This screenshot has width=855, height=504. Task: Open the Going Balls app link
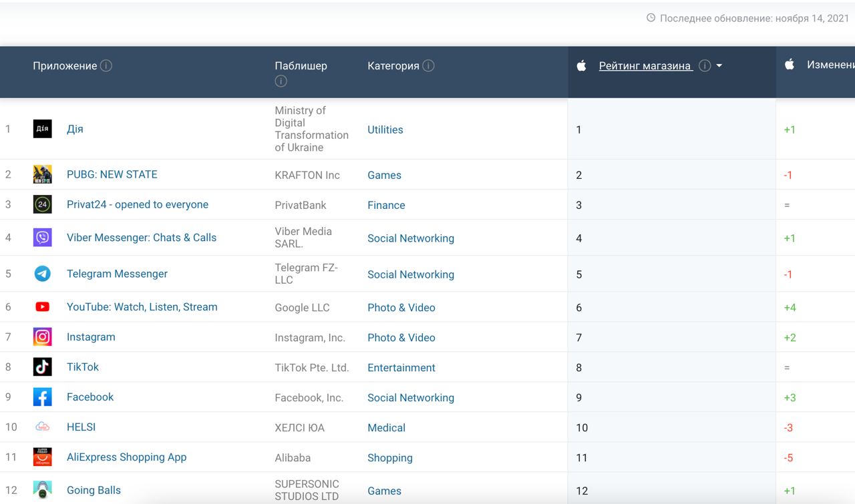point(94,490)
